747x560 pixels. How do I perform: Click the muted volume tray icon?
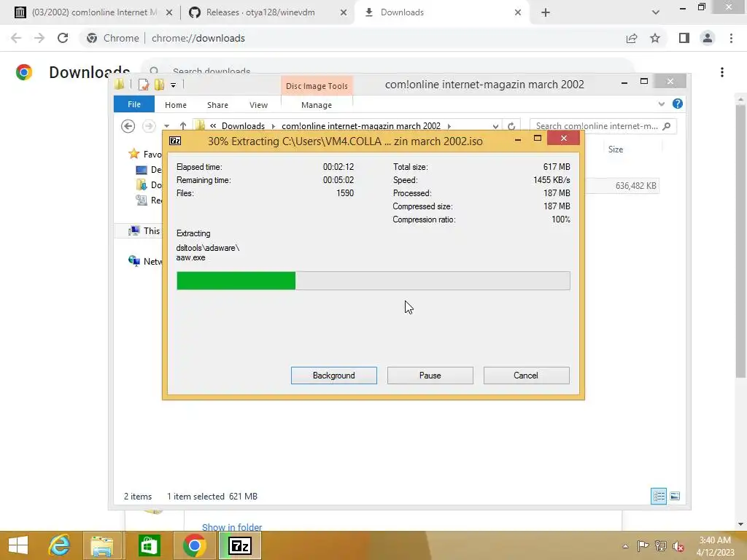pyautogui.click(x=678, y=546)
